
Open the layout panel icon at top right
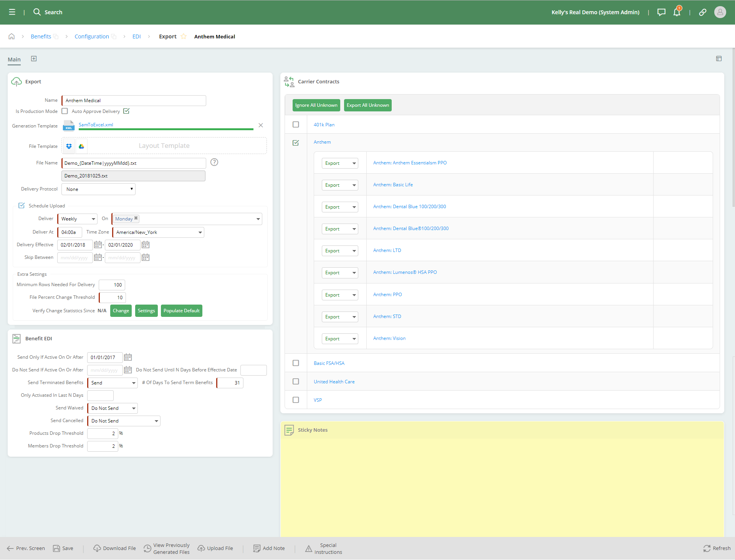(719, 59)
